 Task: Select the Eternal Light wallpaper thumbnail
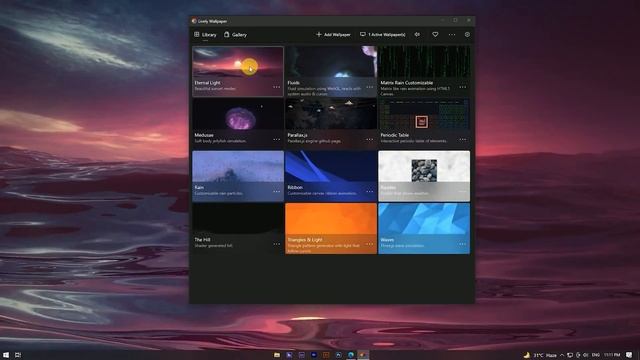pos(238,71)
